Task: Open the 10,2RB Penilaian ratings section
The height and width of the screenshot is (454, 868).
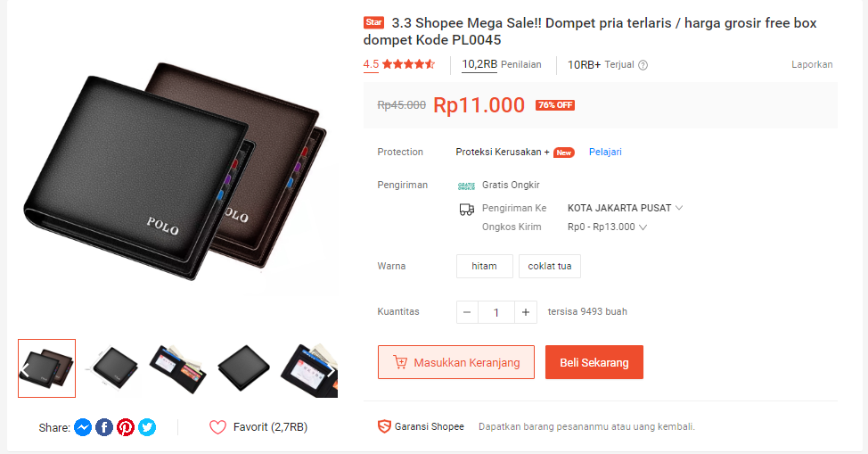Action: click(x=502, y=64)
